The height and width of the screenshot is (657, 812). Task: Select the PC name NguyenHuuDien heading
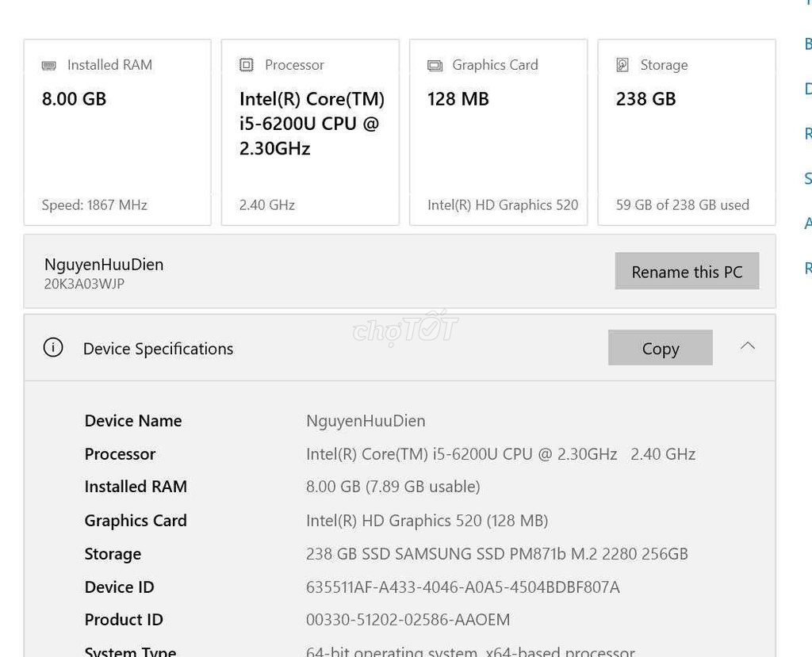coord(104,264)
